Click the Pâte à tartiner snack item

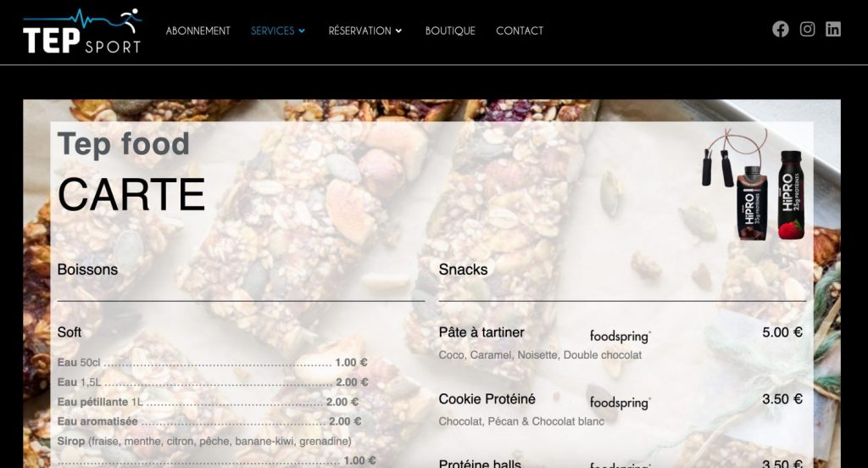(x=481, y=332)
